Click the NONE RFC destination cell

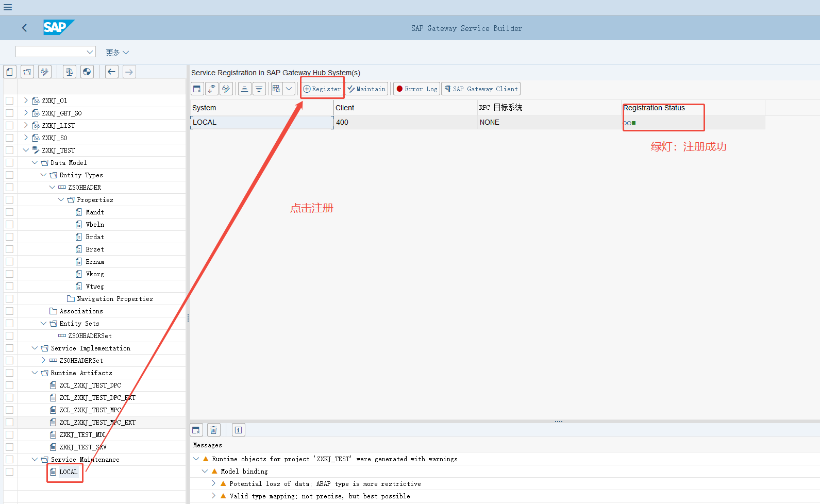pos(549,122)
